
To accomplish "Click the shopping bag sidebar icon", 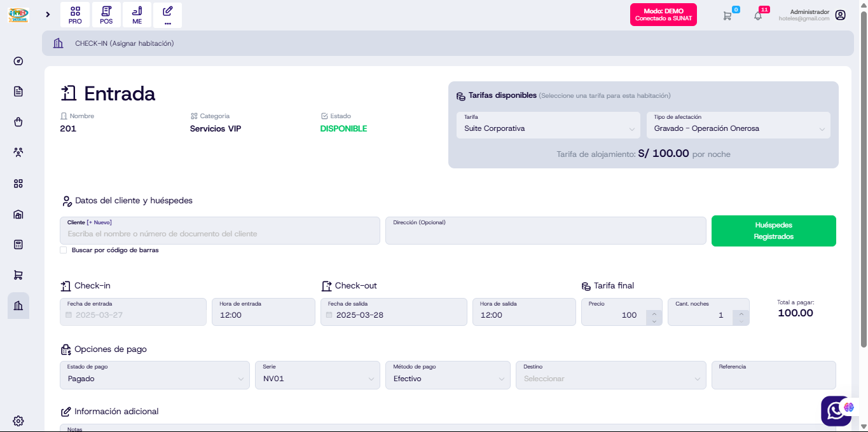I will pos(18,121).
